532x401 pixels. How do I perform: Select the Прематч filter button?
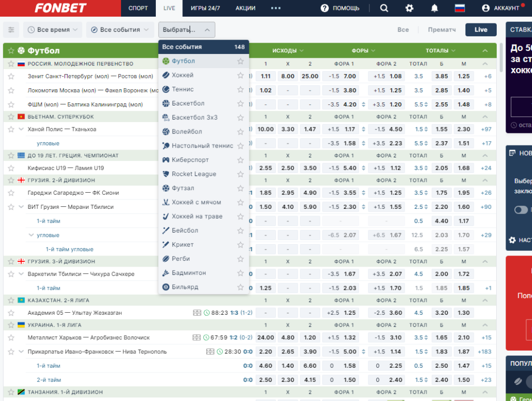[442, 30]
